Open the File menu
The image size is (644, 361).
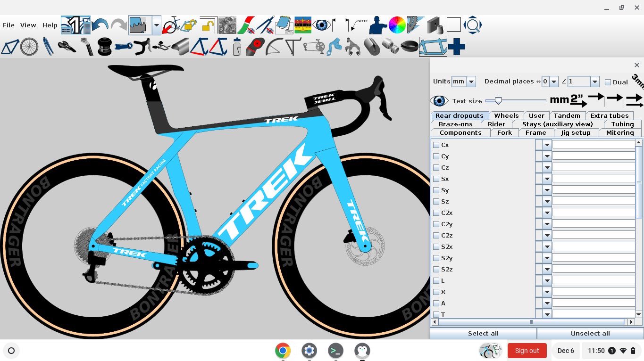8,25
